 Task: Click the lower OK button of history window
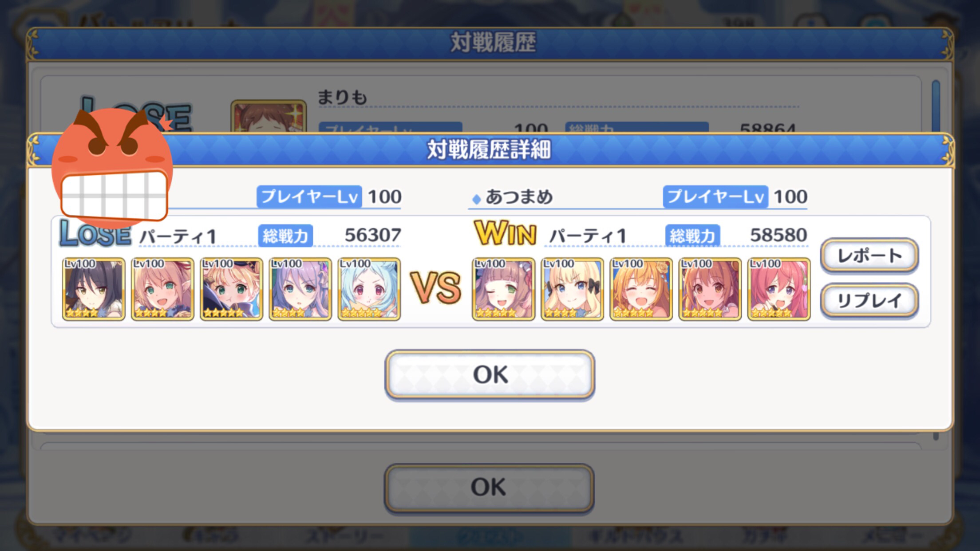(489, 487)
